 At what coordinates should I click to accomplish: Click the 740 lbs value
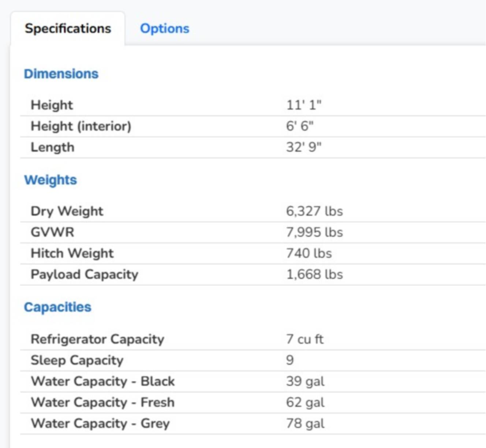(x=309, y=253)
